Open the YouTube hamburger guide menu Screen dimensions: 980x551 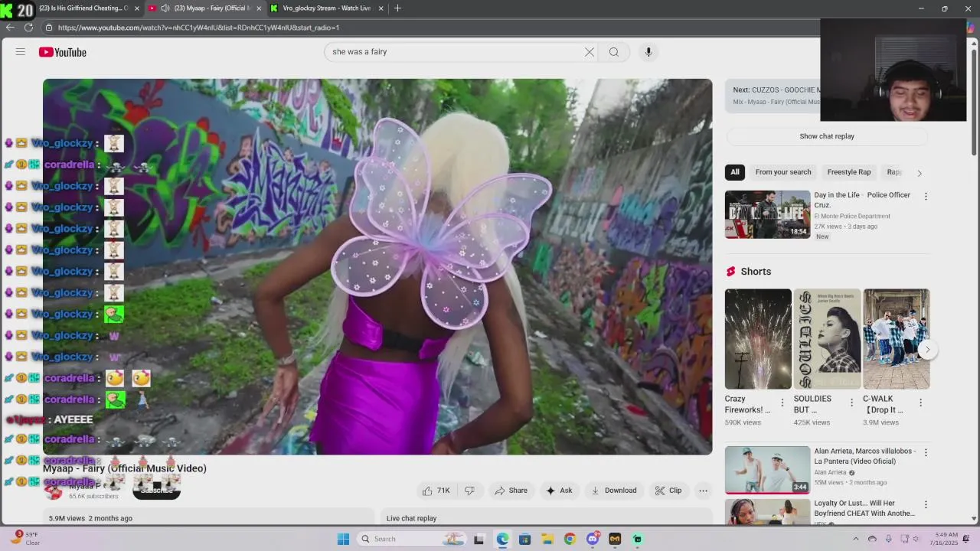pyautogui.click(x=21, y=52)
